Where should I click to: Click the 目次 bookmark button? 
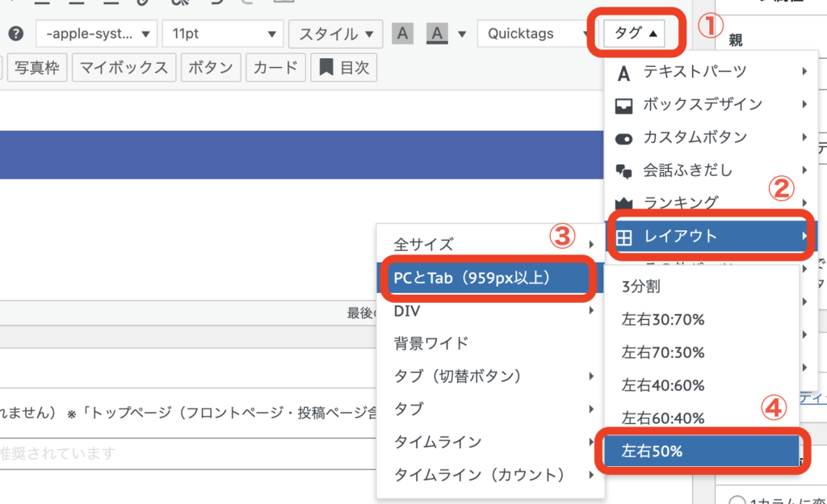coord(345,68)
